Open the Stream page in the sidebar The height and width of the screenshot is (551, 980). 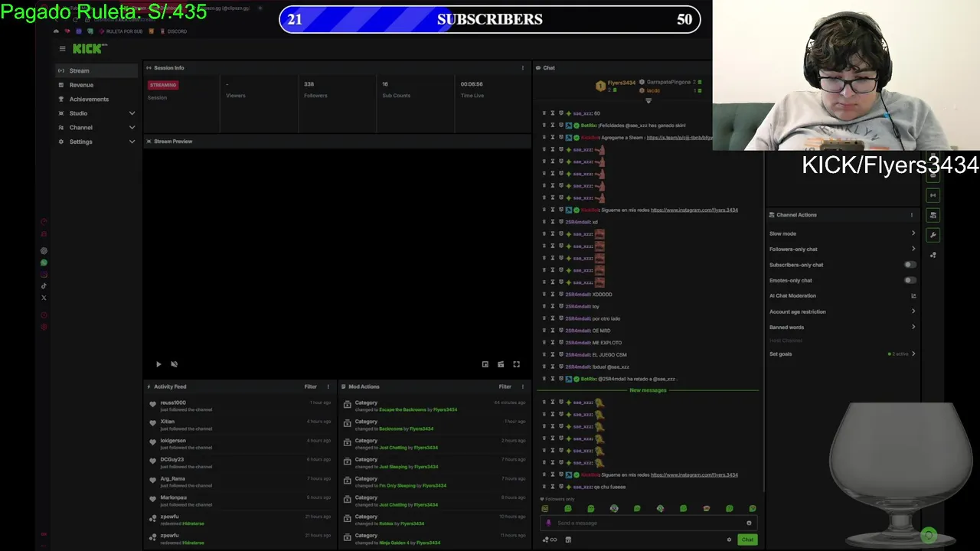pos(96,70)
